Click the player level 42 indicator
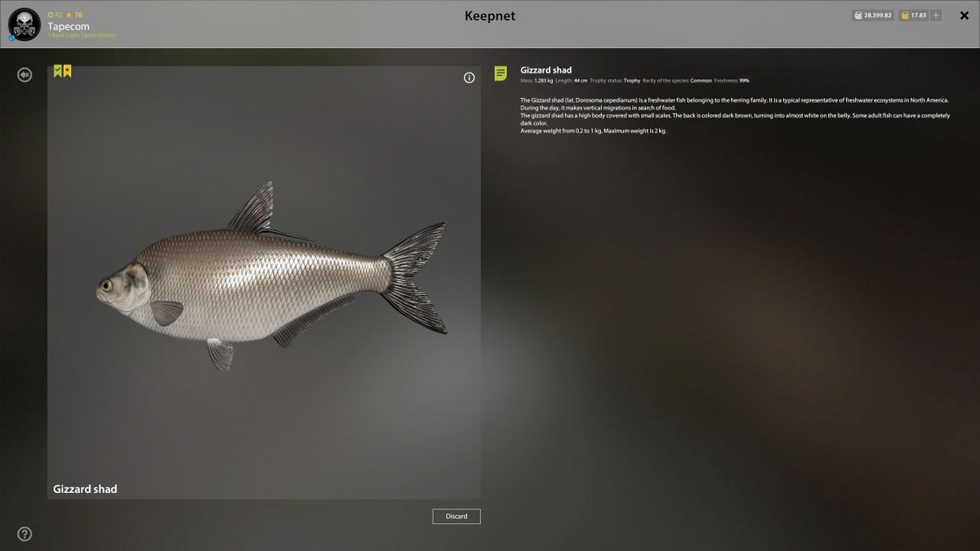This screenshot has width=980, height=551. point(55,15)
